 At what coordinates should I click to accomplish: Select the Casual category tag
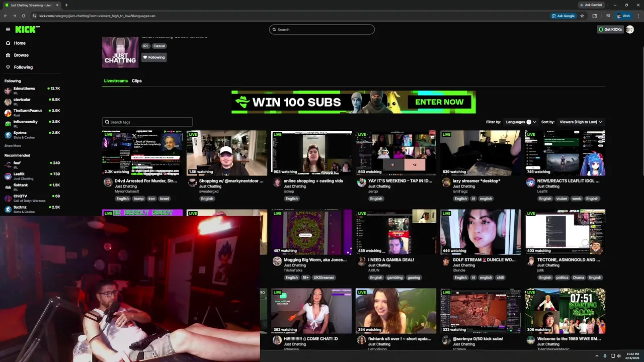(x=159, y=46)
